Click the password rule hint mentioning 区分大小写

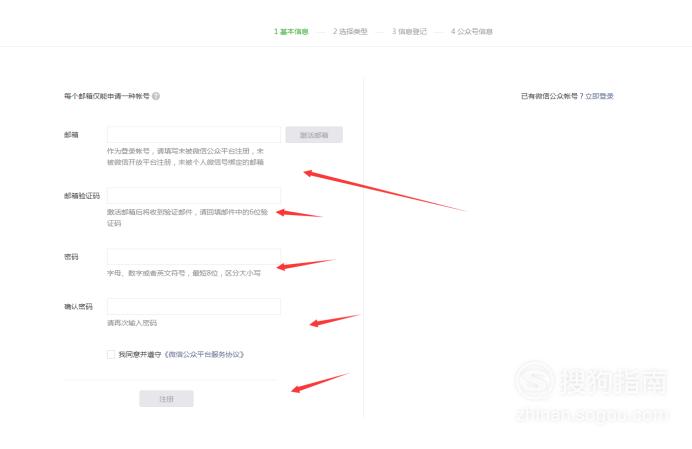(184, 273)
